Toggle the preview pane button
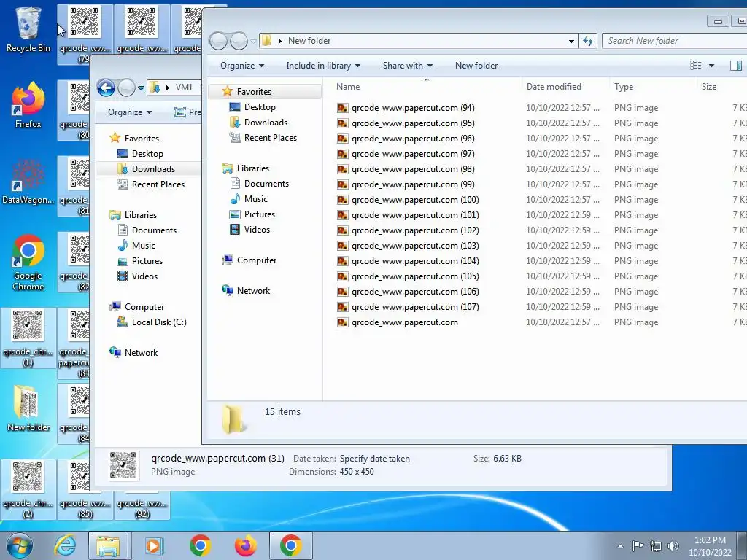747x560 pixels. pos(735,66)
